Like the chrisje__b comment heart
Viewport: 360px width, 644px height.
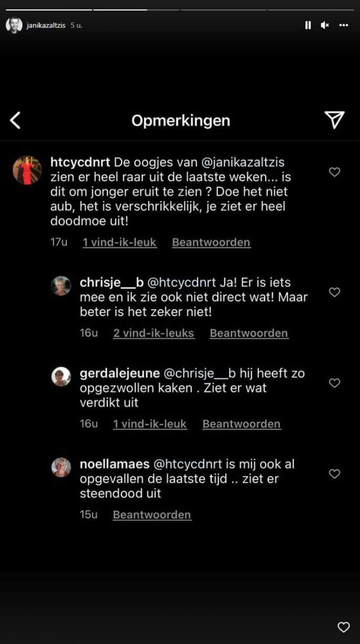click(x=334, y=293)
